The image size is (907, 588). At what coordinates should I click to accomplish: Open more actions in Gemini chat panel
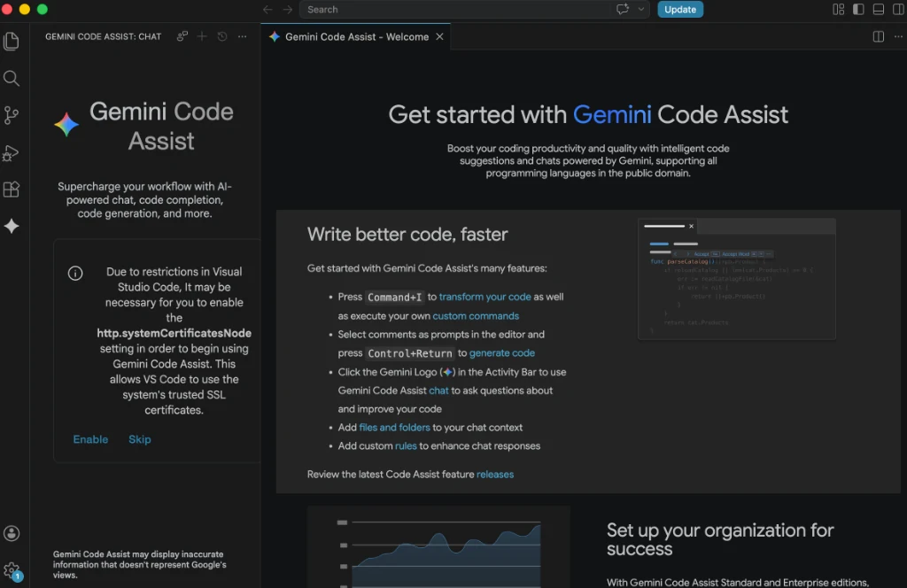[x=243, y=36]
